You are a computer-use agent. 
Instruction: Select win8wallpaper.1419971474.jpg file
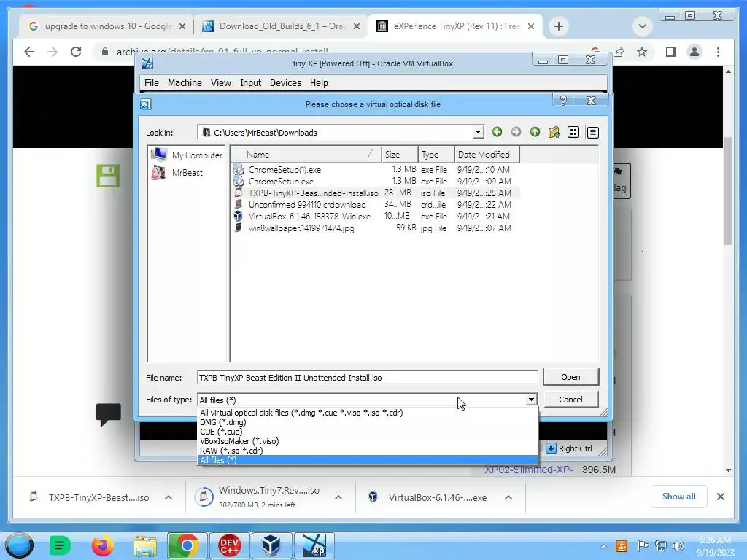(301, 228)
